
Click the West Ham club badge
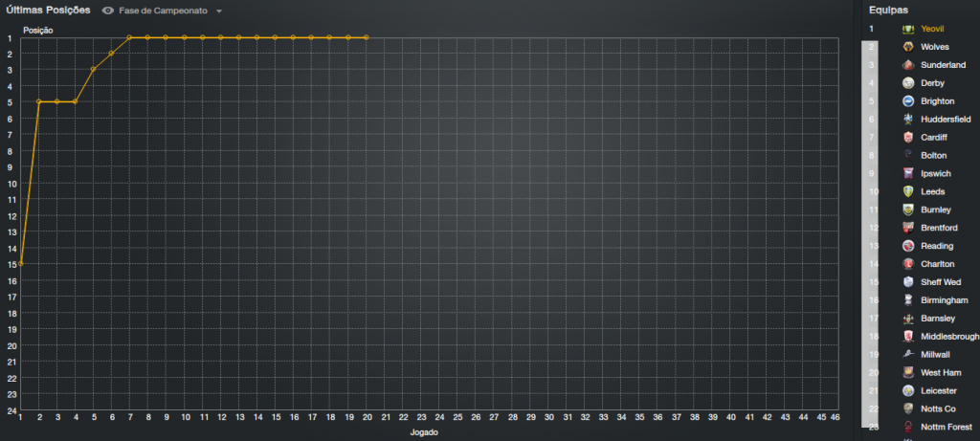click(x=908, y=372)
